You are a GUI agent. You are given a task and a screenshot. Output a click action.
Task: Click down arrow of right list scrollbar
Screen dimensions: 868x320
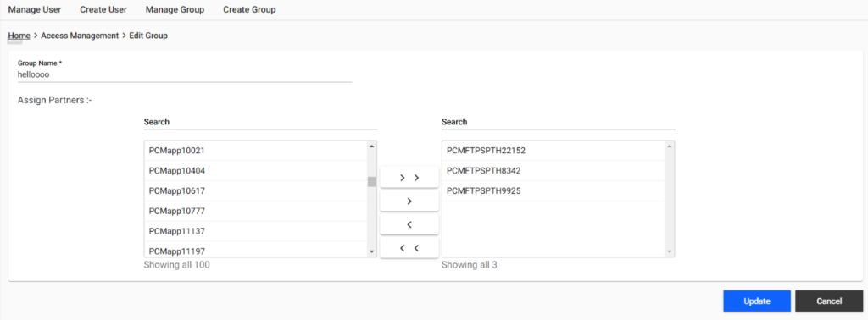coord(670,252)
